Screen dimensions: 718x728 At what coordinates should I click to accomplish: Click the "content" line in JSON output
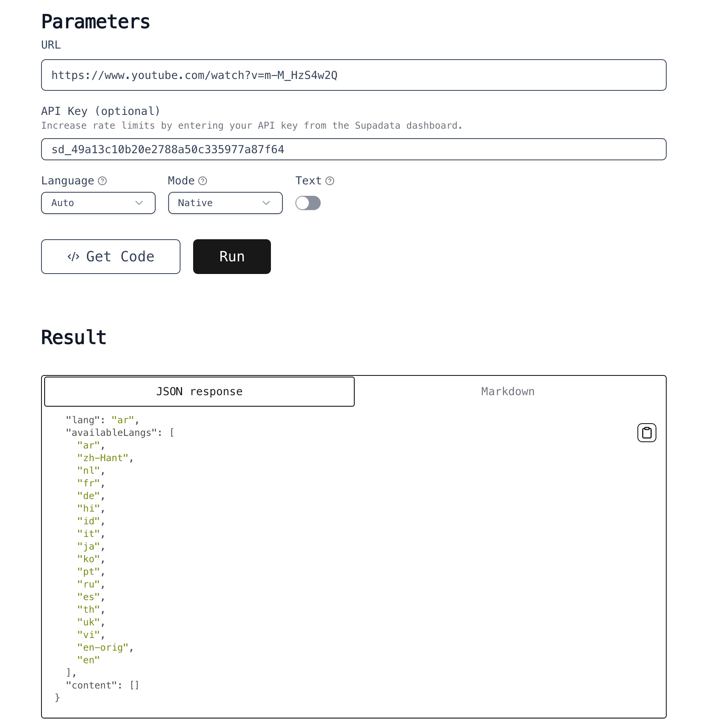point(102,685)
